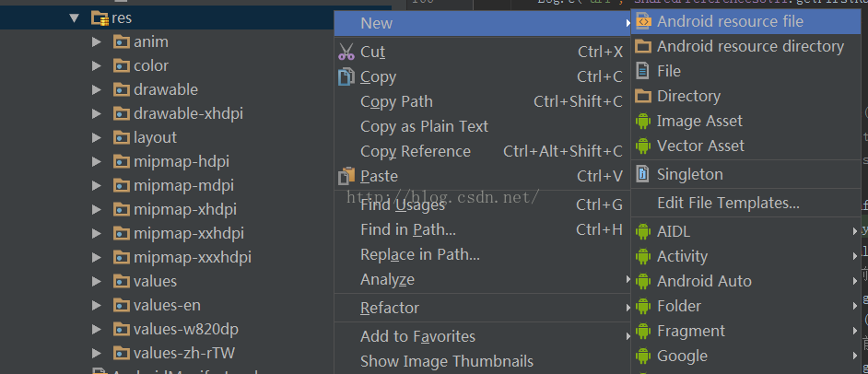The image size is (868, 374).
Task: Click the drawable-xhdpi folder icon
Action: tap(122, 114)
